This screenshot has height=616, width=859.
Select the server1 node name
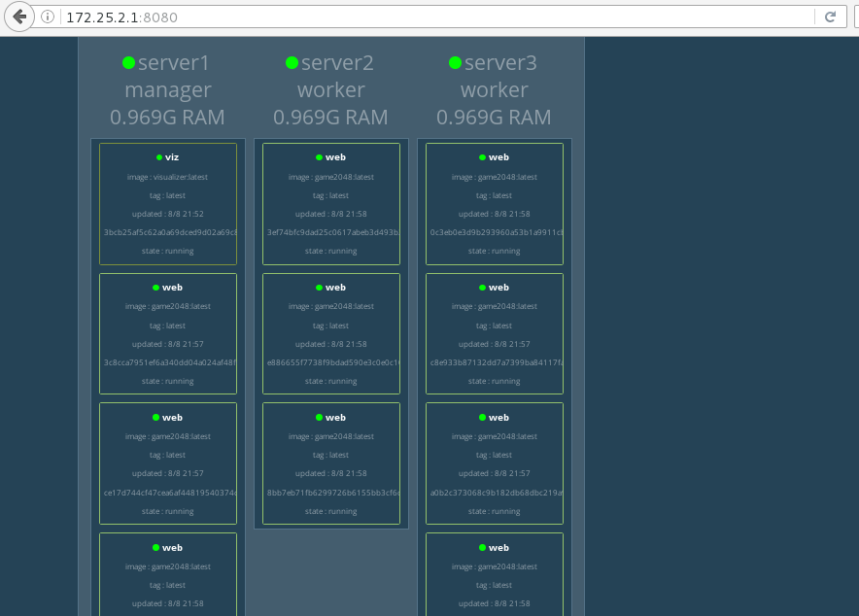(174, 63)
